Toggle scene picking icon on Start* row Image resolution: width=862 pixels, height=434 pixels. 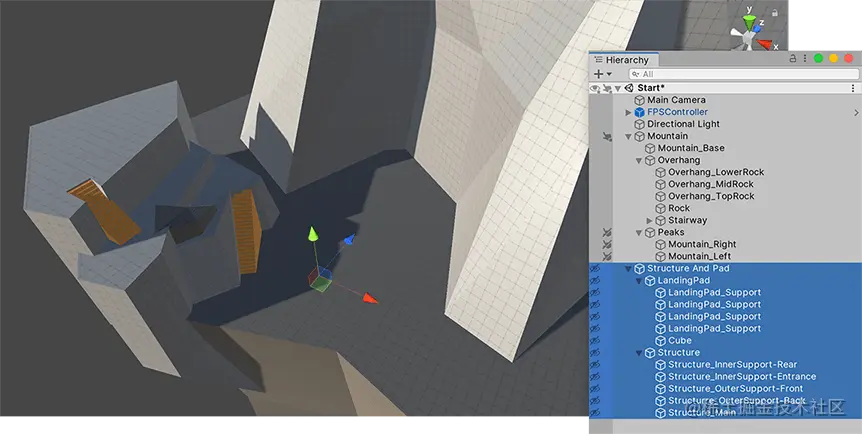point(607,88)
